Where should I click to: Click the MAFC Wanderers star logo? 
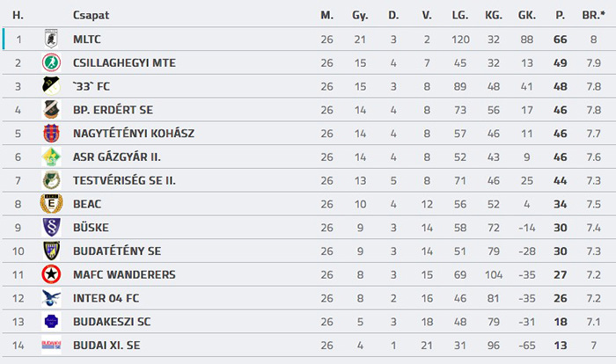pos(51,274)
